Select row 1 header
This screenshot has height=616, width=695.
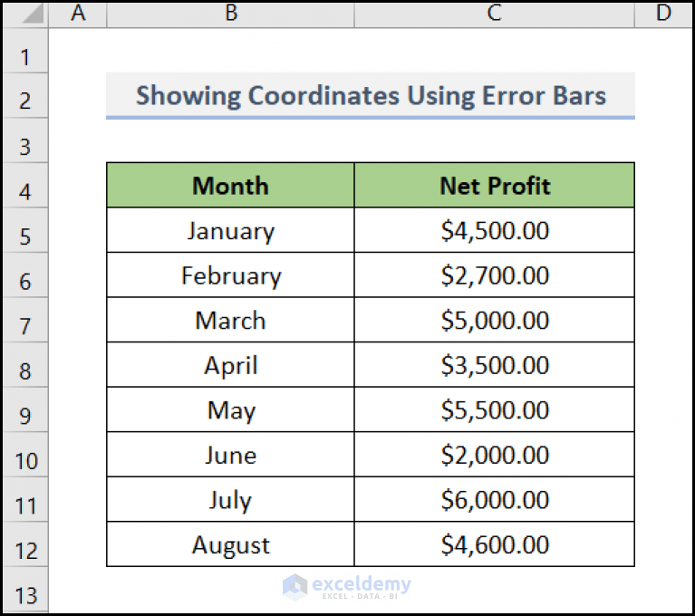tap(25, 51)
